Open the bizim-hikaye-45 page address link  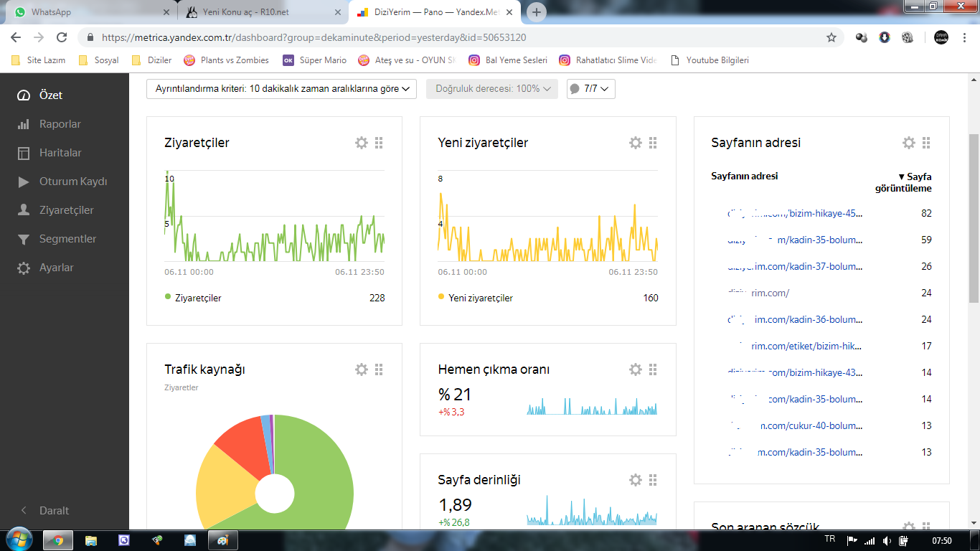coord(795,213)
